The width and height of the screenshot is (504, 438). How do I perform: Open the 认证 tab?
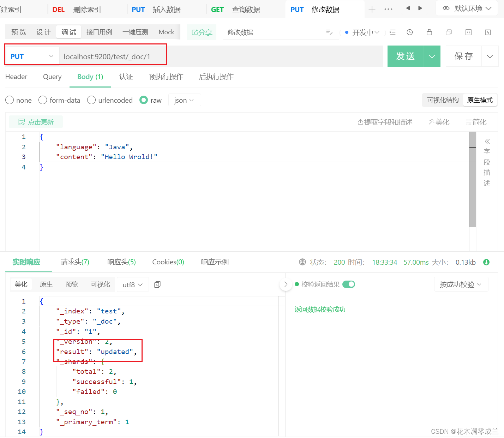pyautogui.click(x=126, y=77)
